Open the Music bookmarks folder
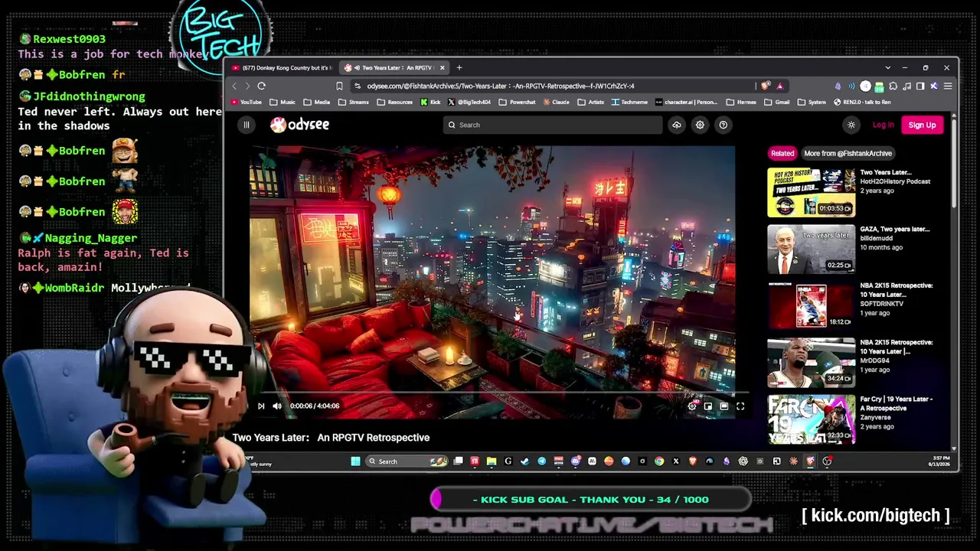The width and height of the screenshot is (980, 551). (283, 102)
